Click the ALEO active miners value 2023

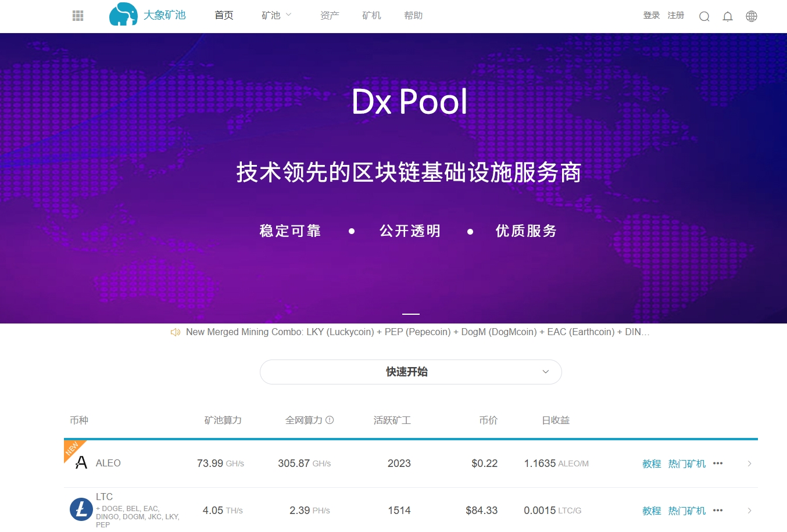click(x=399, y=463)
